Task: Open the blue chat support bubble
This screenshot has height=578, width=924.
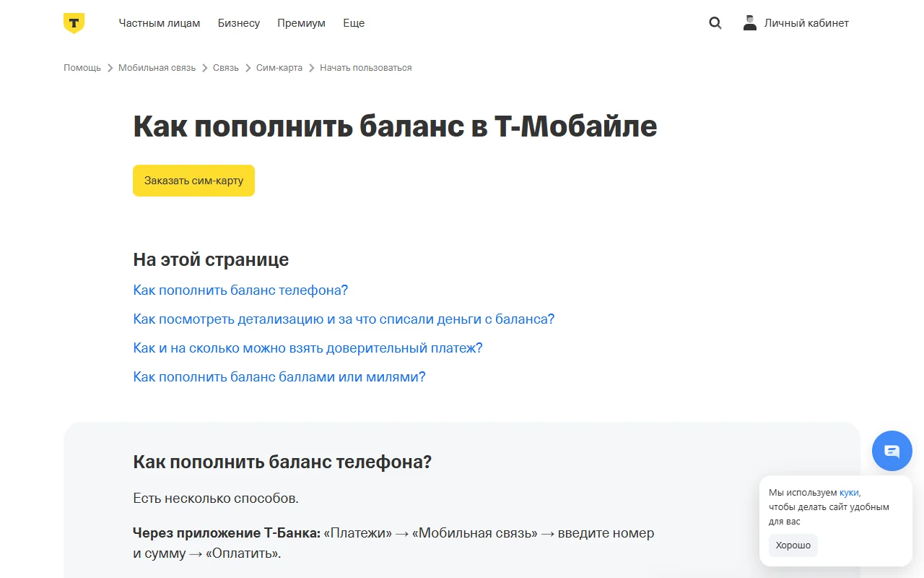Action: 892,451
